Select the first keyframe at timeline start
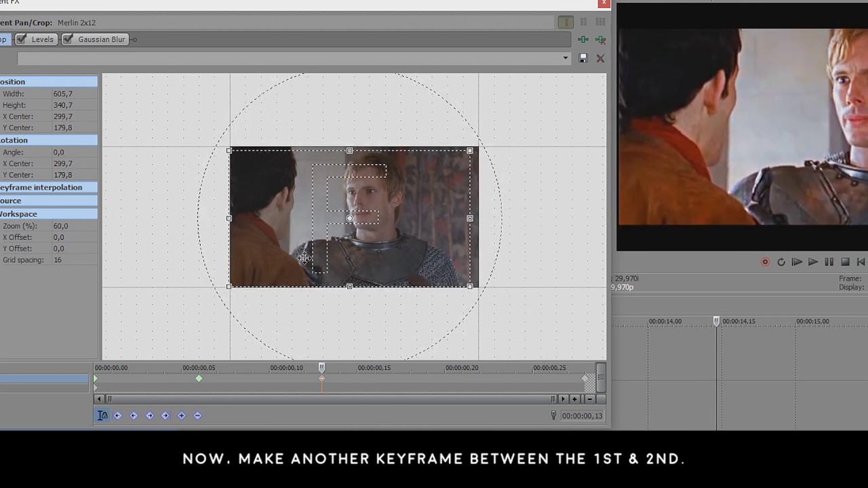Screen dimensions: 868x488 coord(96,379)
